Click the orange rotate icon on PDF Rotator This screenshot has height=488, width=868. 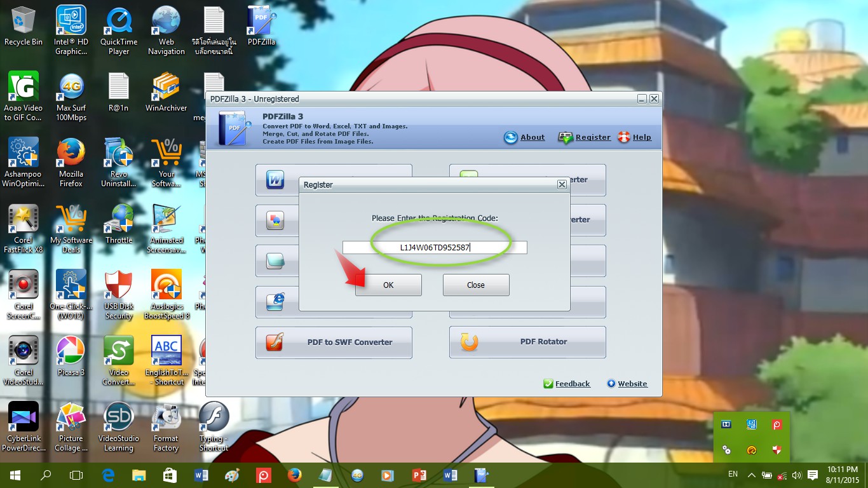click(x=468, y=341)
